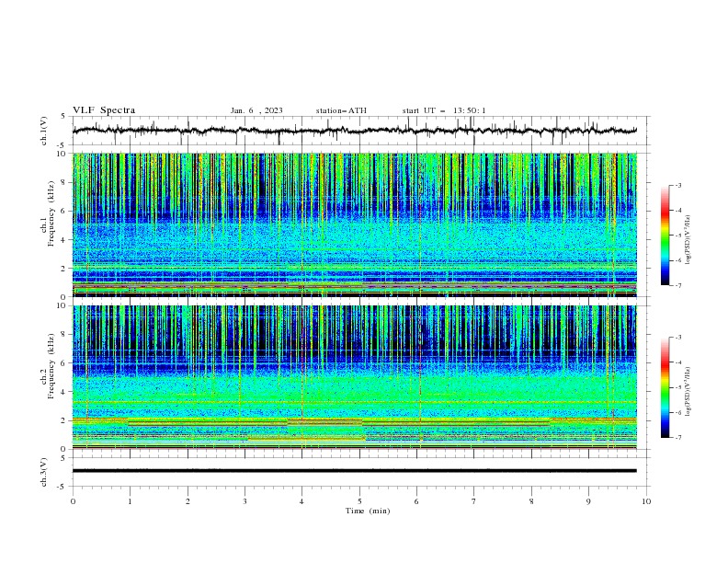Click the "ch.3(V)" axis label

pos(44,472)
